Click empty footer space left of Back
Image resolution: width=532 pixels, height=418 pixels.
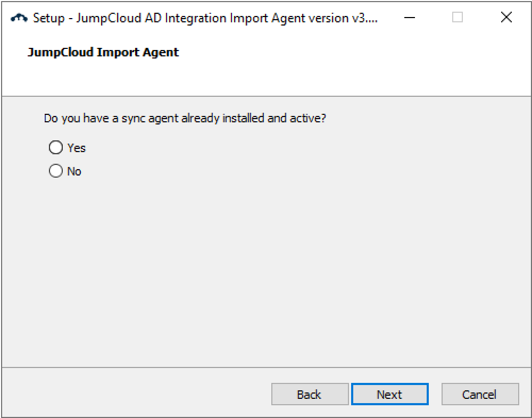(133, 394)
